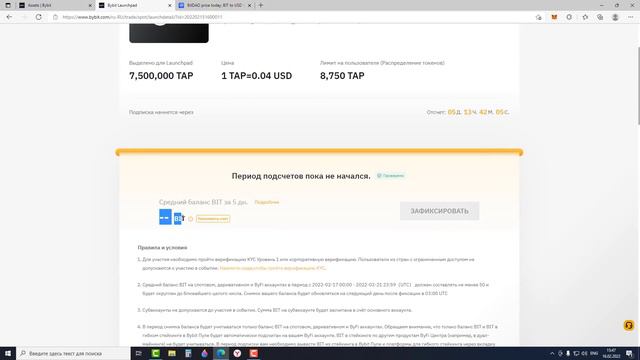Click the Период подсчетов пока не начался heading

pyautogui.click(x=301, y=176)
